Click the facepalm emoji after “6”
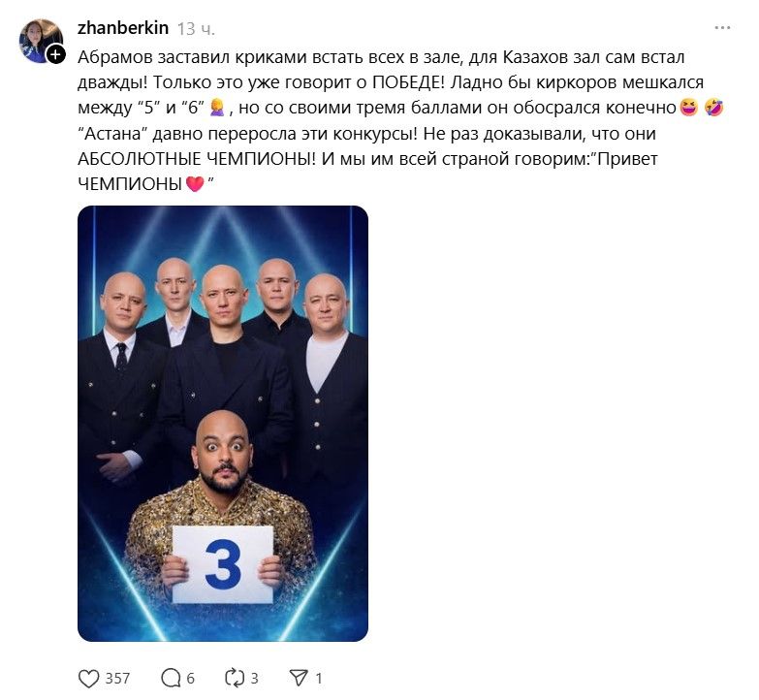The height and width of the screenshot is (700, 759). [217, 108]
